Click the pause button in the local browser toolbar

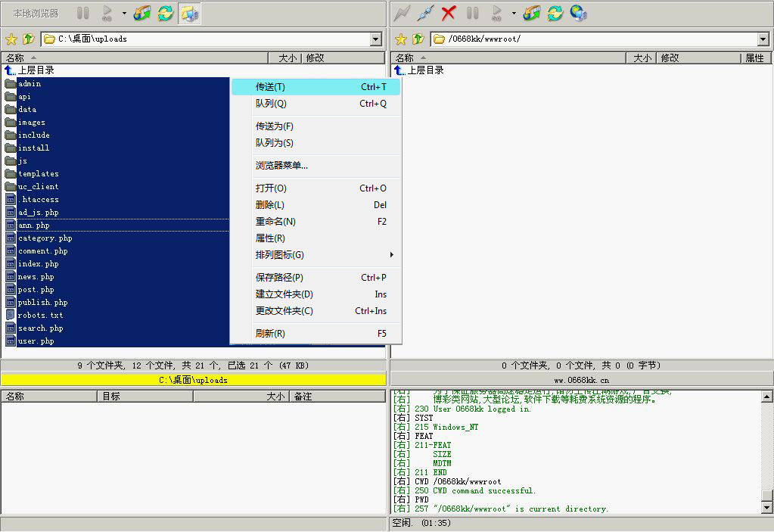point(83,14)
